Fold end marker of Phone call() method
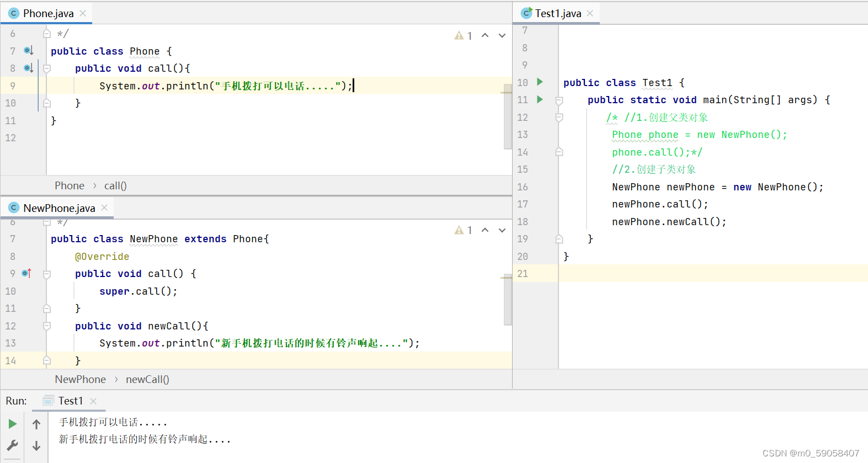The width and height of the screenshot is (868, 463). pyautogui.click(x=47, y=103)
